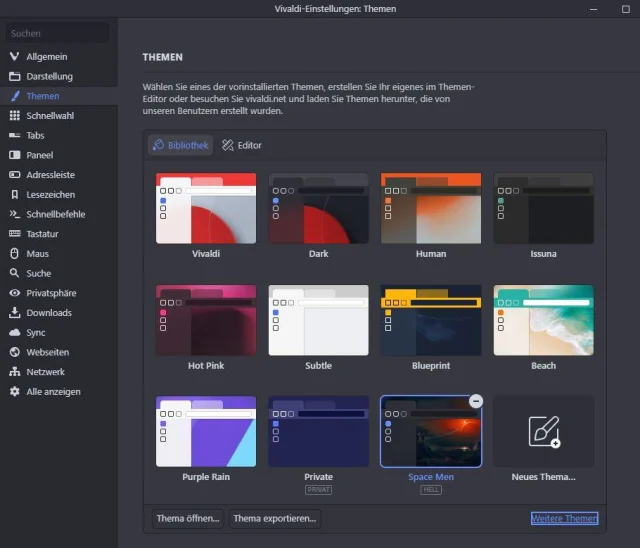This screenshot has height=548, width=640.
Task: Open the Schnellwahl settings
Action: point(59,115)
